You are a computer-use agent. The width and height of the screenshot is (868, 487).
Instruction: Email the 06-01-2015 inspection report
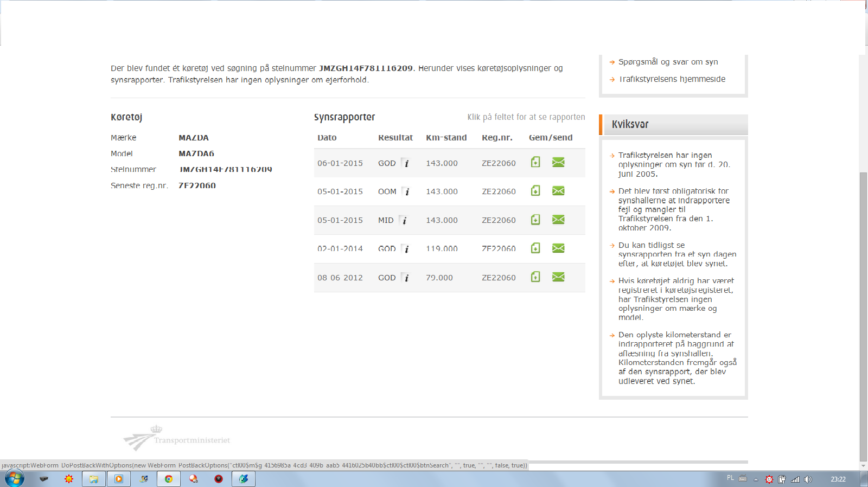pyautogui.click(x=558, y=162)
